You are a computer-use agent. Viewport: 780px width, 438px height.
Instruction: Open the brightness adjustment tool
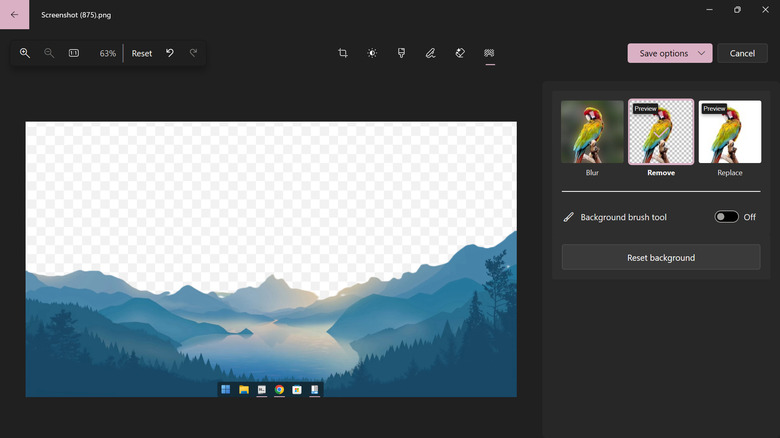coord(372,53)
